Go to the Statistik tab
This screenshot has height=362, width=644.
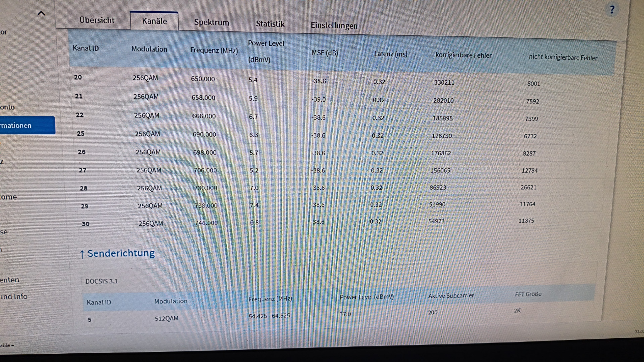(270, 24)
